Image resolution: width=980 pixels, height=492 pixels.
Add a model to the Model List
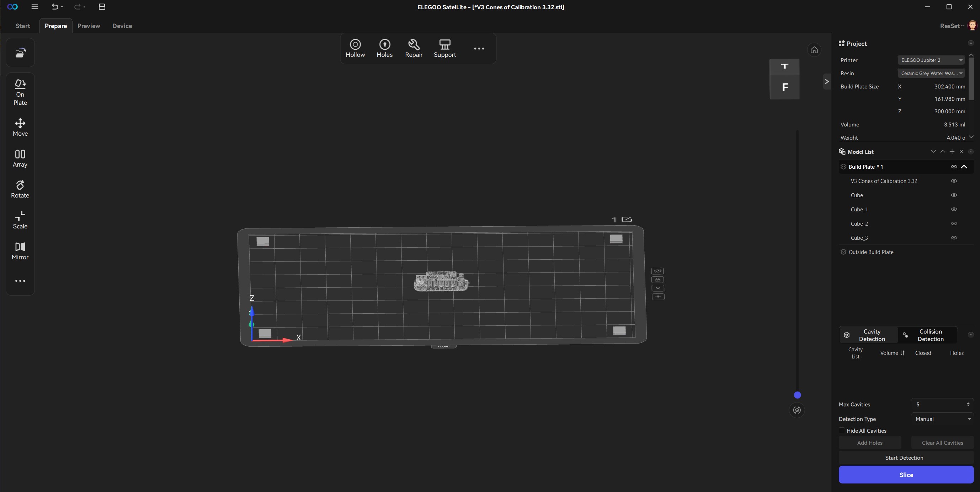coord(952,152)
